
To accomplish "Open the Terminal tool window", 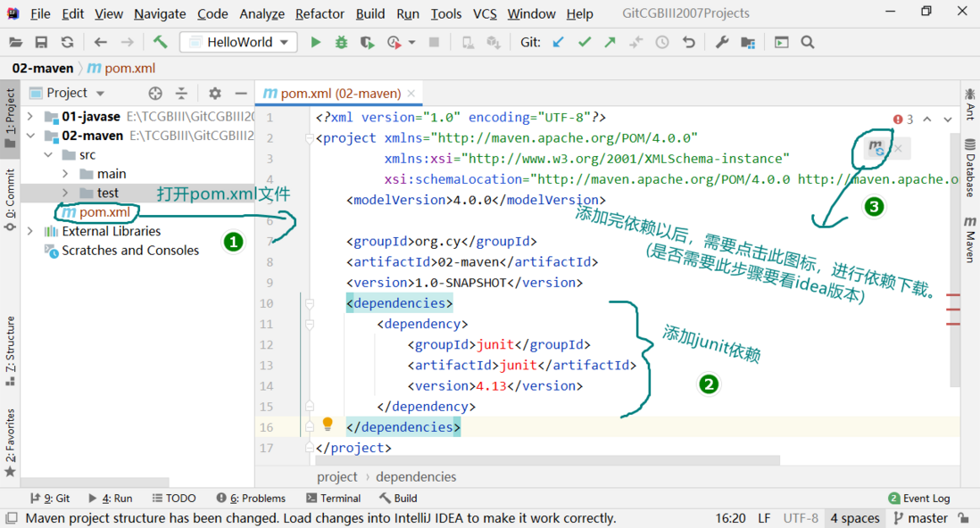I will pos(333,498).
